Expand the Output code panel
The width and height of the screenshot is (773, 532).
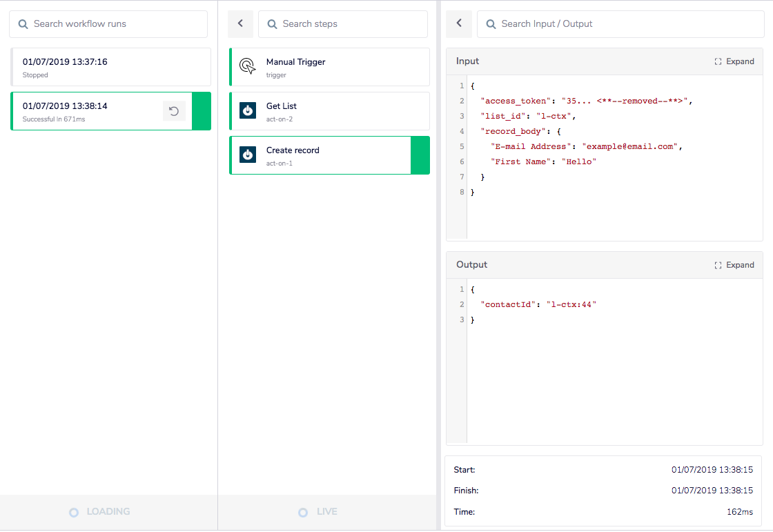734,265
